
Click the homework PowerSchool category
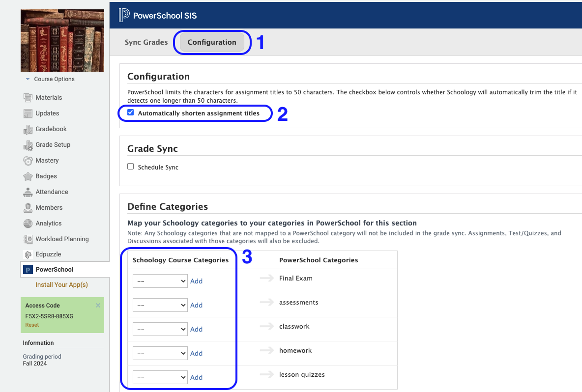pyautogui.click(x=295, y=350)
